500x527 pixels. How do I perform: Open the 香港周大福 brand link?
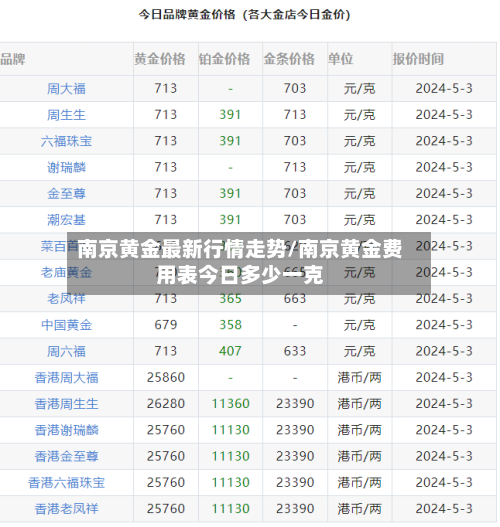[x=66, y=377]
